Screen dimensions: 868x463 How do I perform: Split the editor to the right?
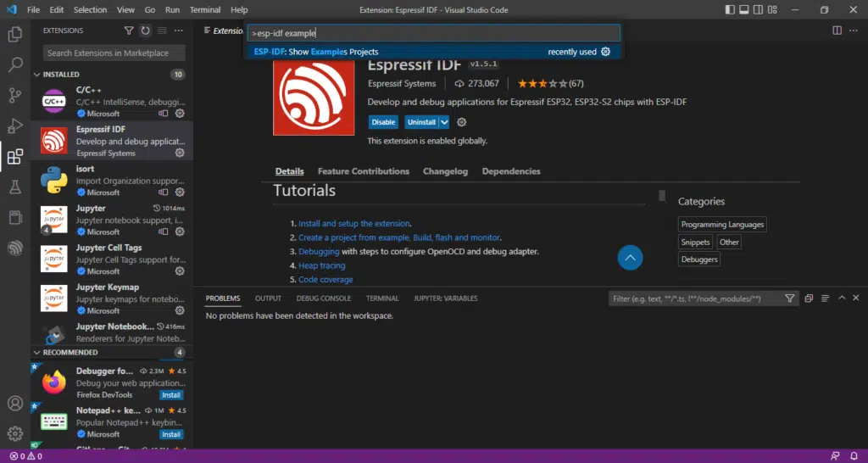(837, 31)
